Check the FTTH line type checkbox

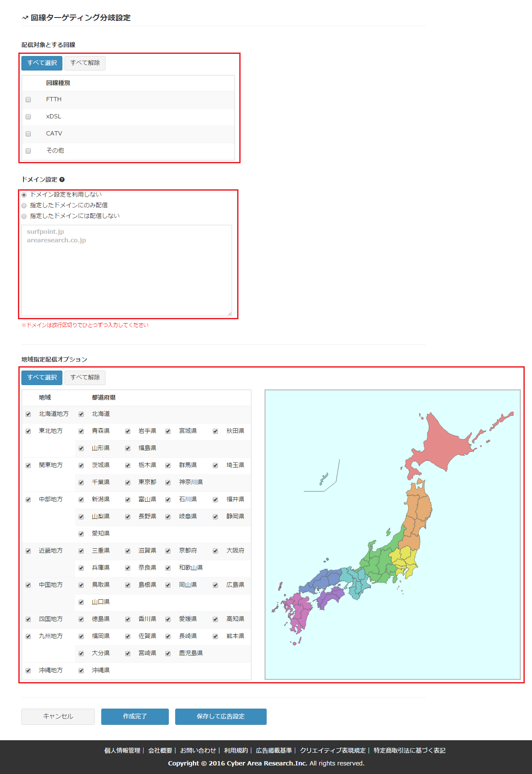click(28, 100)
